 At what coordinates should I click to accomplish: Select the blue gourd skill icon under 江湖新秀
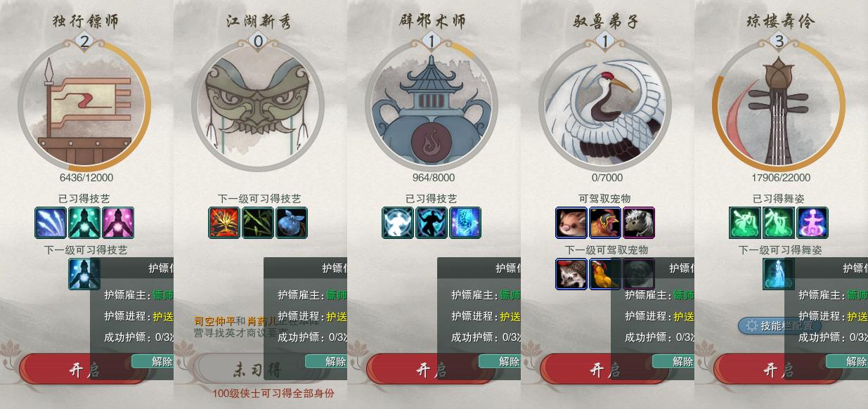coord(292,223)
